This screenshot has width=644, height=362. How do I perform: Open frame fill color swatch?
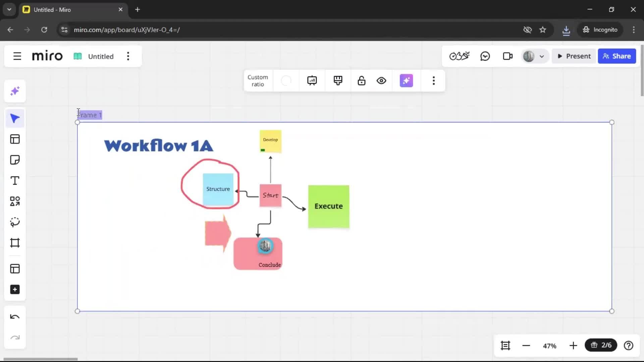pyautogui.click(x=286, y=81)
